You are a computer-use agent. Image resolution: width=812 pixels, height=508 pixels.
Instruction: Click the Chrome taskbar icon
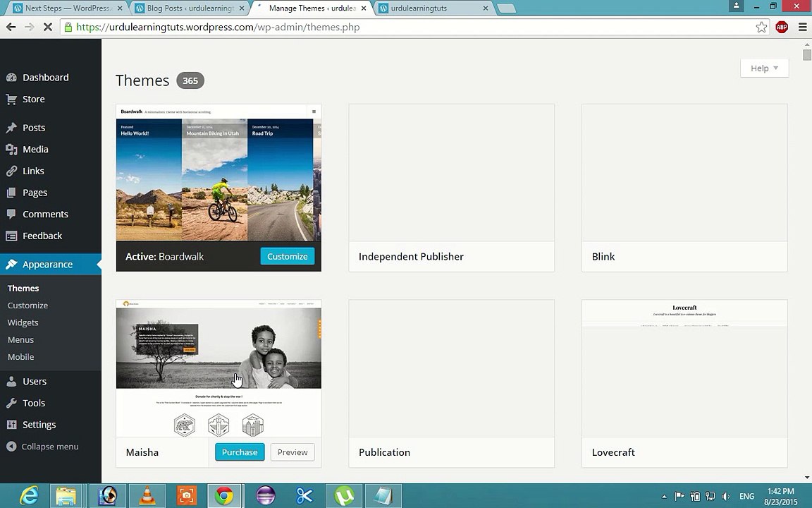[224, 495]
